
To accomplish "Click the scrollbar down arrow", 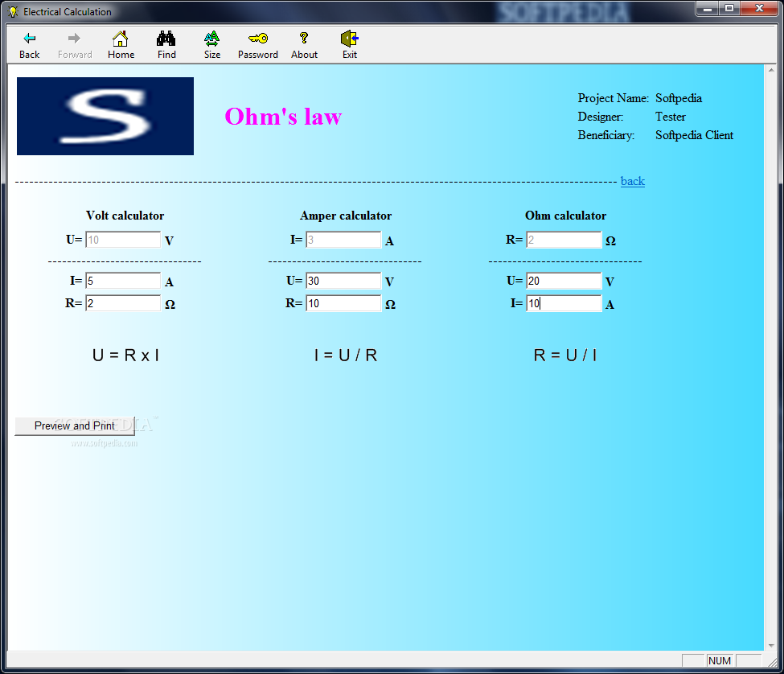I will click(770, 646).
